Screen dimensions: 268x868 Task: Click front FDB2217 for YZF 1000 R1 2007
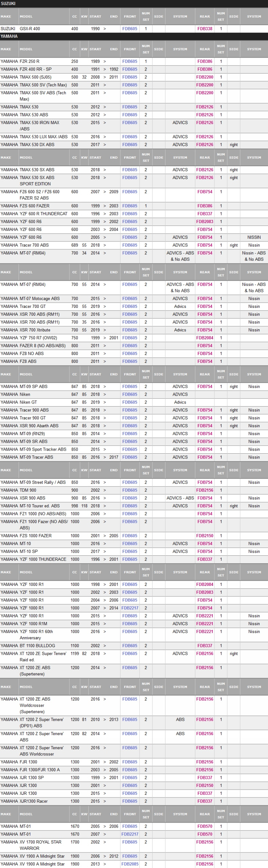point(130,608)
